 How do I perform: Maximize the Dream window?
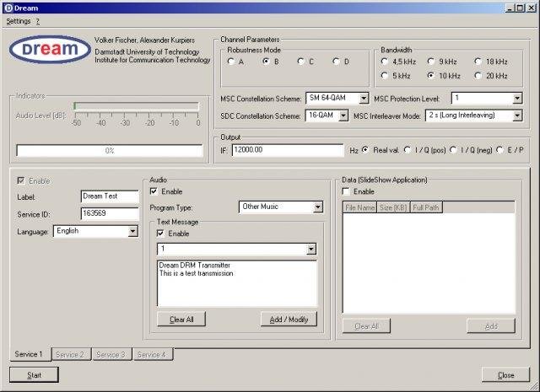[520, 8]
